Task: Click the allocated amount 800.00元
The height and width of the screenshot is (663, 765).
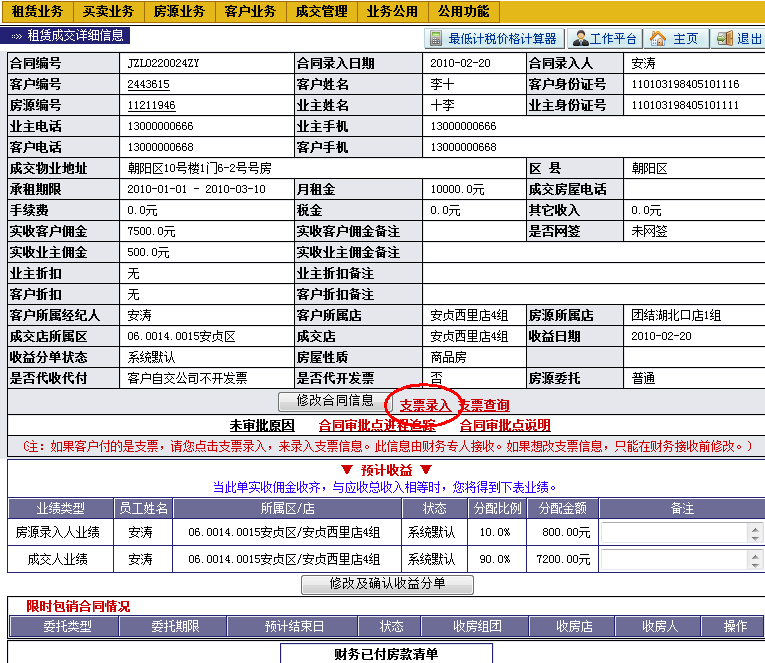Action: tap(566, 532)
